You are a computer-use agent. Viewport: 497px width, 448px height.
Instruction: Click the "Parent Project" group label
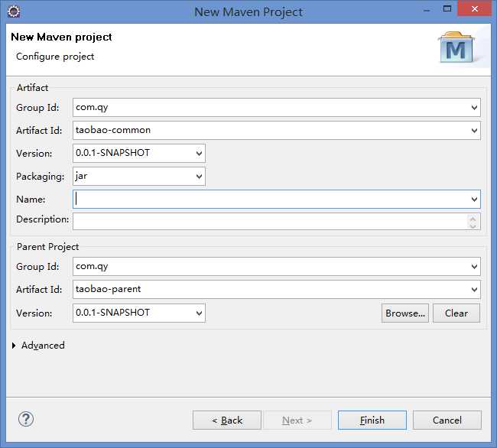coord(48,247)
